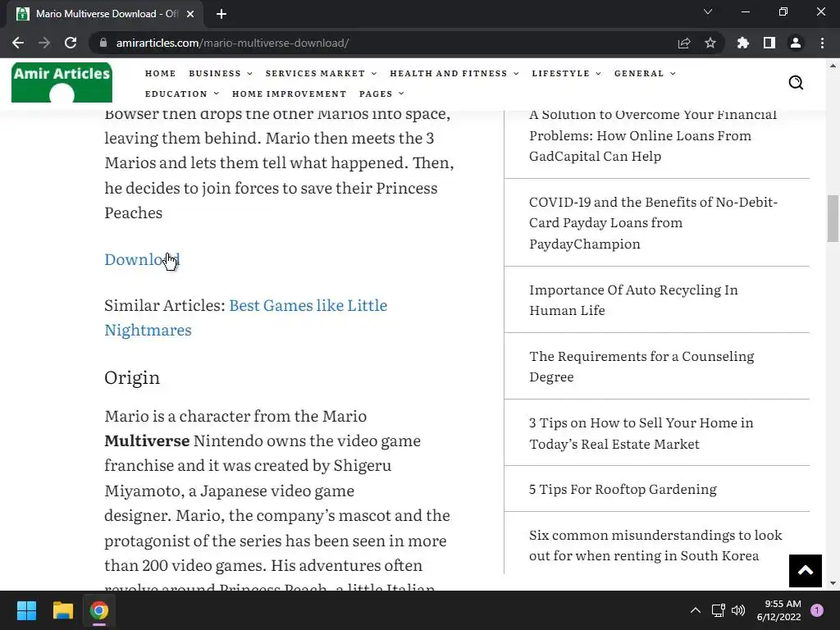Click the padlock site info icon
Screen dimensions: 840x630
(103, 43)
